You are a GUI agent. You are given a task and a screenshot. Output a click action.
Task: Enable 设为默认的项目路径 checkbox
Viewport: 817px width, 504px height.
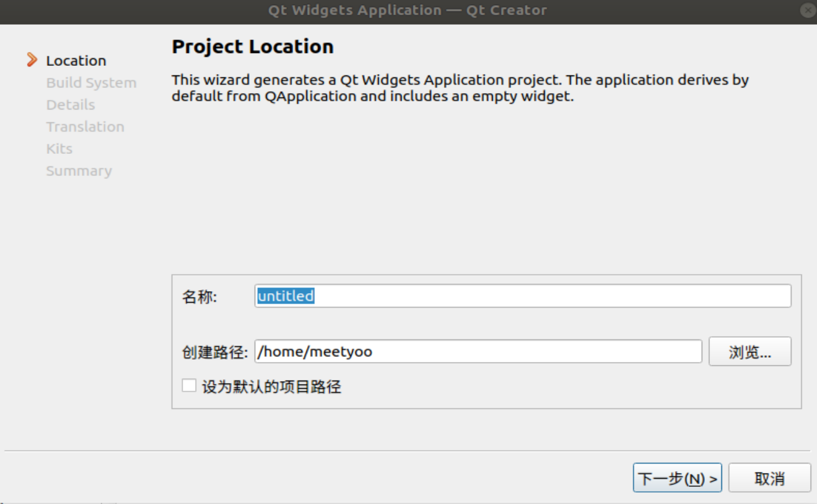coord(189,386)
